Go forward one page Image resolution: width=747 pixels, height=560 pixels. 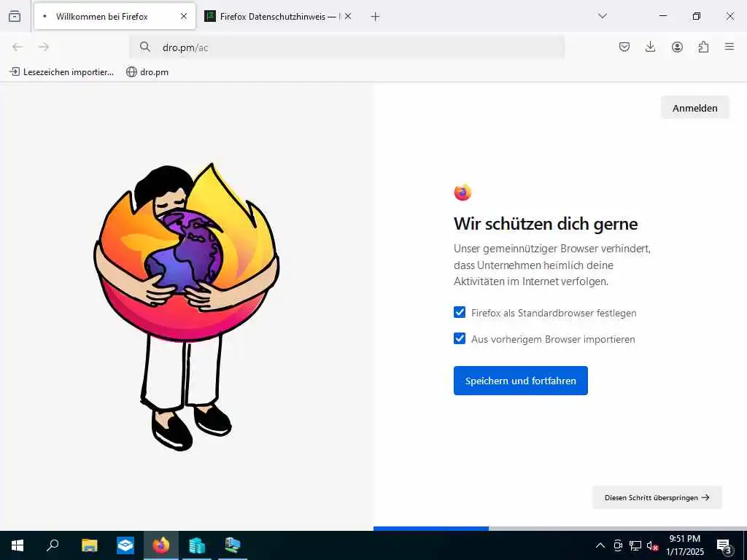(x=44, y=47)
